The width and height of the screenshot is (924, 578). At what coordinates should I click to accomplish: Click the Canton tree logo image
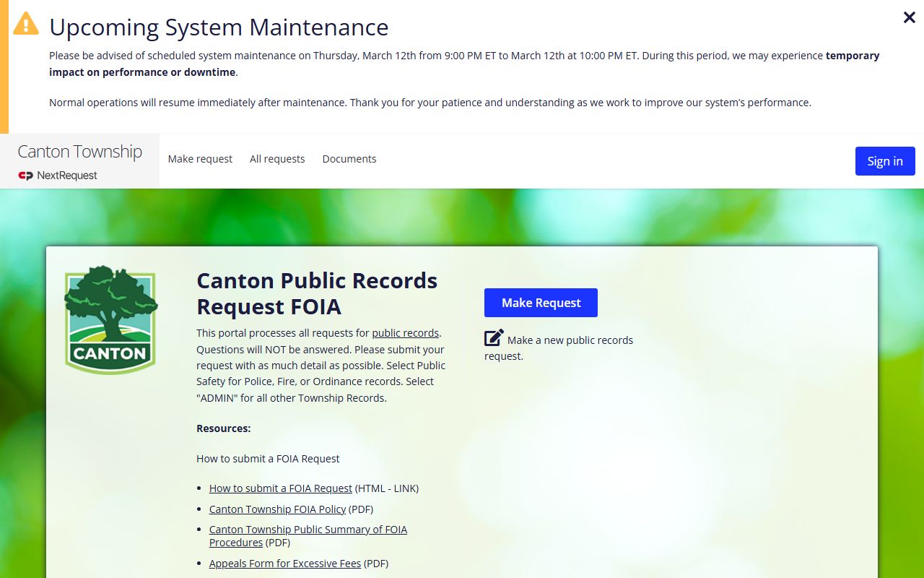[110, 320]
